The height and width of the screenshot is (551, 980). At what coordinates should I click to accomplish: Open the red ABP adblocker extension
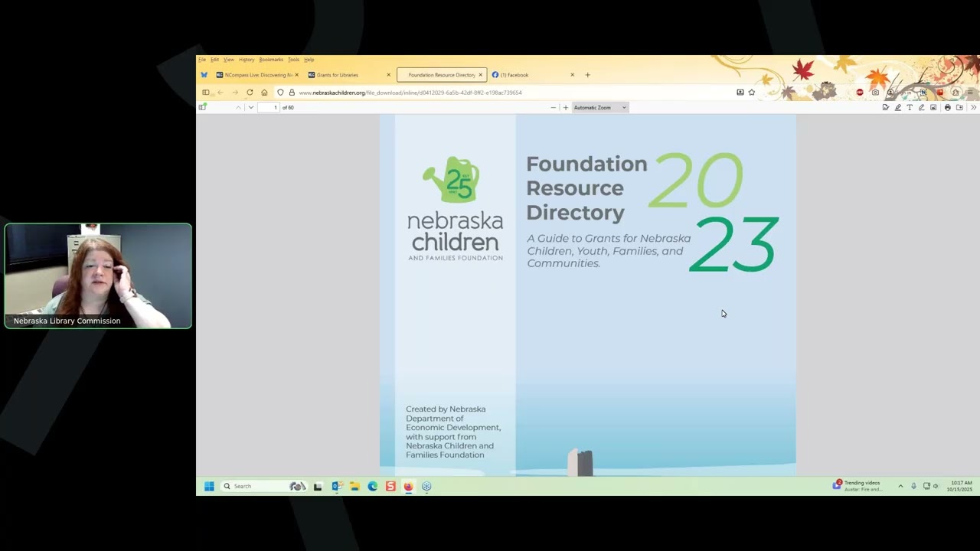(860, 93)
